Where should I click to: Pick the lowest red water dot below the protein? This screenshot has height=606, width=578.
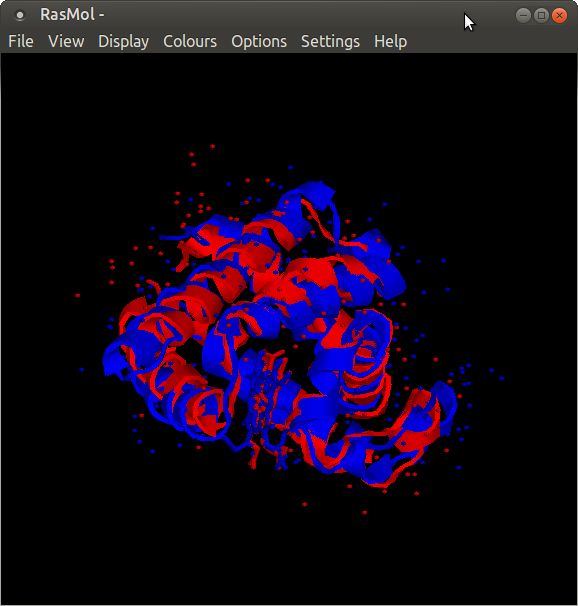(x=364, y=512)
